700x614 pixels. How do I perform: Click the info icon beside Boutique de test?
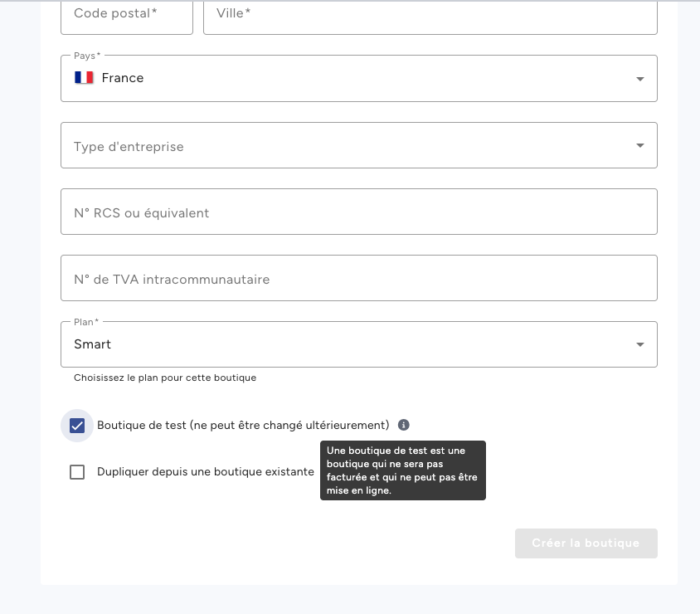point(404,425)
